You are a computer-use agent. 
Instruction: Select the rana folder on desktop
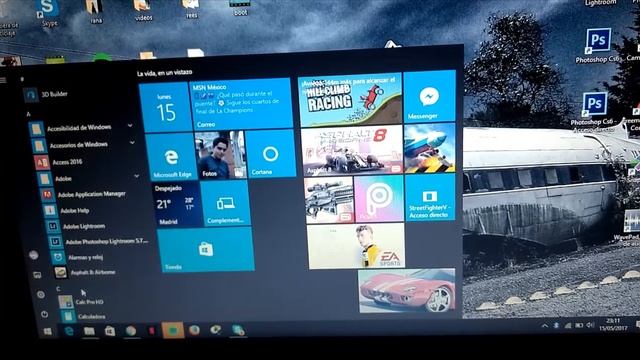click(95, 12)
